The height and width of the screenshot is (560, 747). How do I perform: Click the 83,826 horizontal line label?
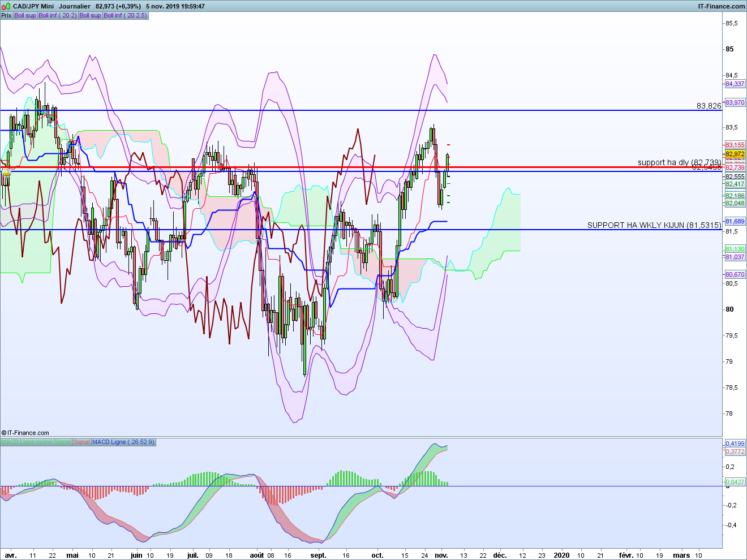pos(709,106)
